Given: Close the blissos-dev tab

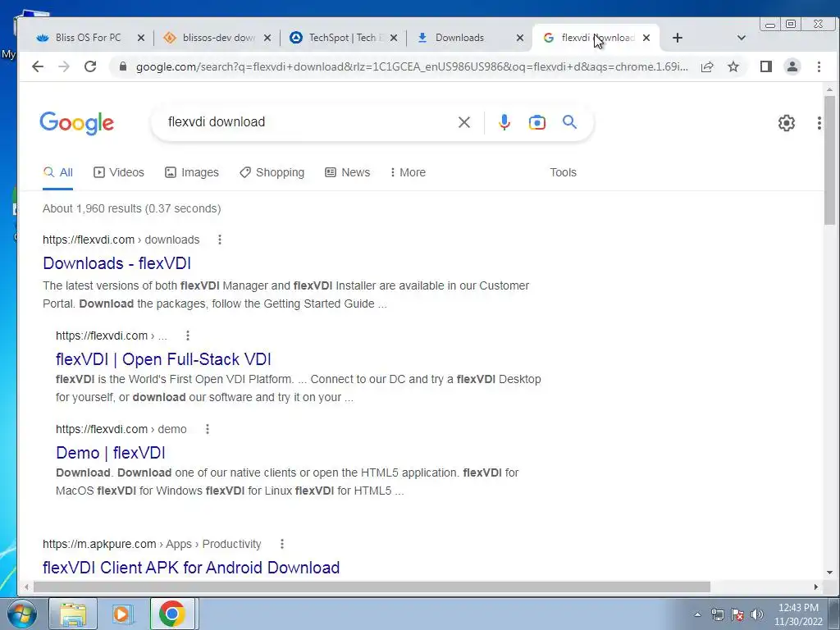Looking at the screenshot, I should 267,38.
